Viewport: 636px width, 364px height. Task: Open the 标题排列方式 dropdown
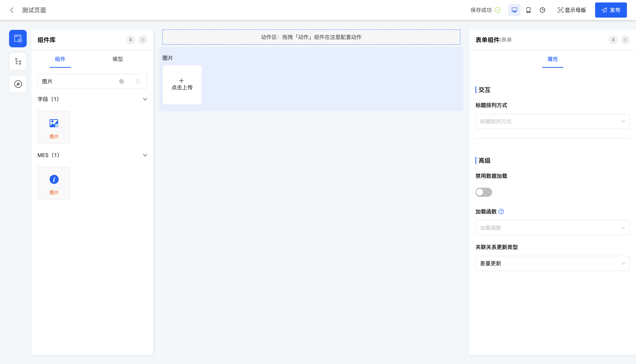(x=552, y=121)
